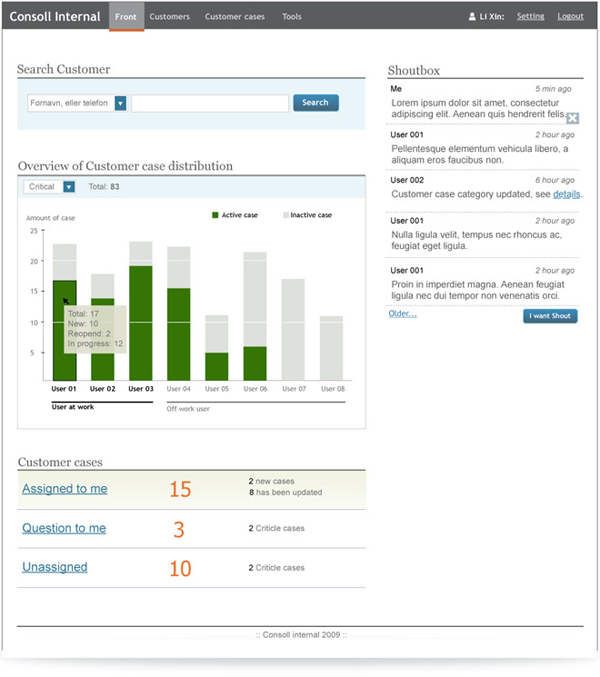Focus the customer search text field
Viewport: 600px width, 677px height.
coord(210,103)
